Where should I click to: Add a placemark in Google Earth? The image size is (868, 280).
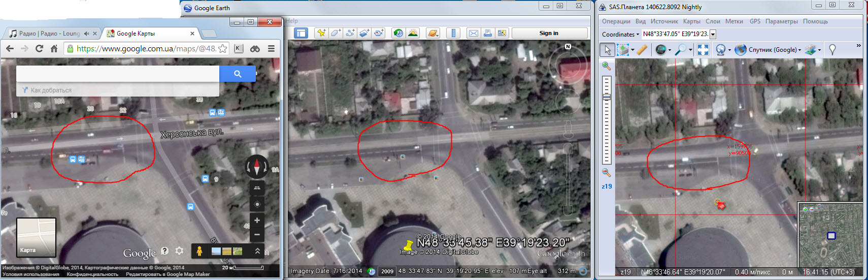pyautogui.click(x=321, y=33)
